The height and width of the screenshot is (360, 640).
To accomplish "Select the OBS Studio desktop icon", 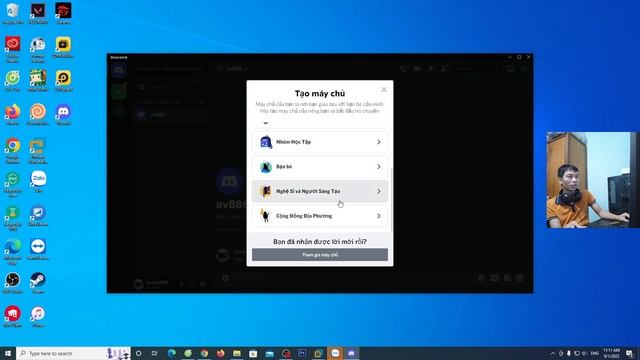I will tap(13, 282).
